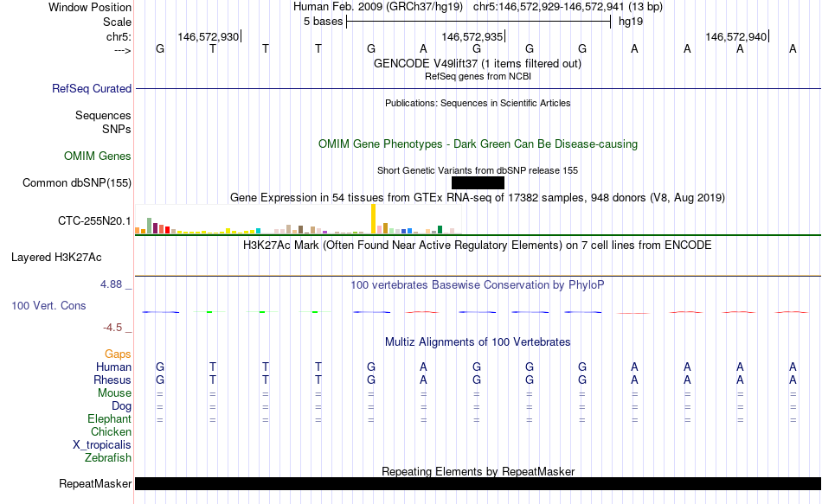Image resolution: width=822 pixels, height=504 pixels.
Task: Open Multiz Alignments of 100 Vertebrates title
Action: click(x=478, y=342)
